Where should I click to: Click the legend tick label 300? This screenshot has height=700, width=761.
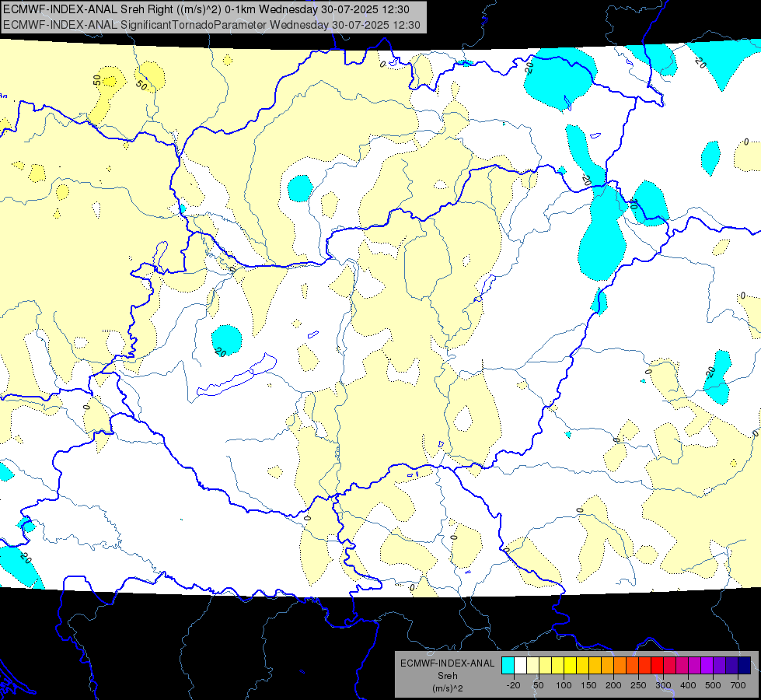tap(663, 685)
